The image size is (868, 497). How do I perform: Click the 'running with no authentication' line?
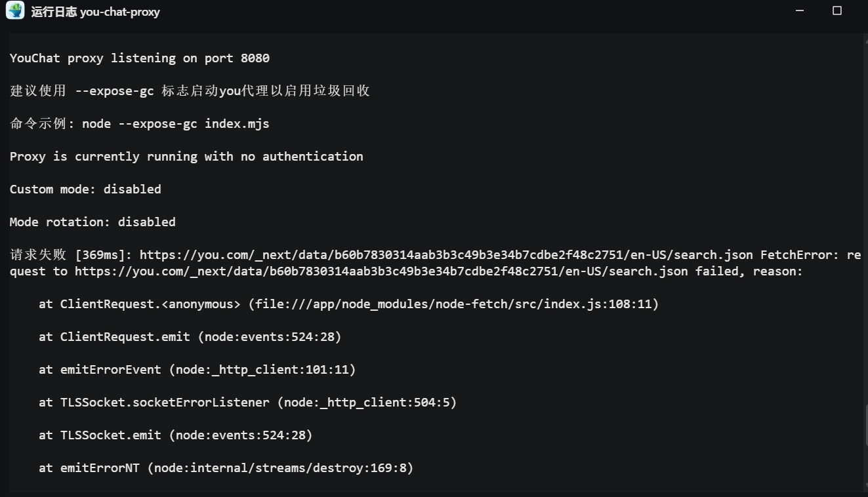click(x=186, y=157)
